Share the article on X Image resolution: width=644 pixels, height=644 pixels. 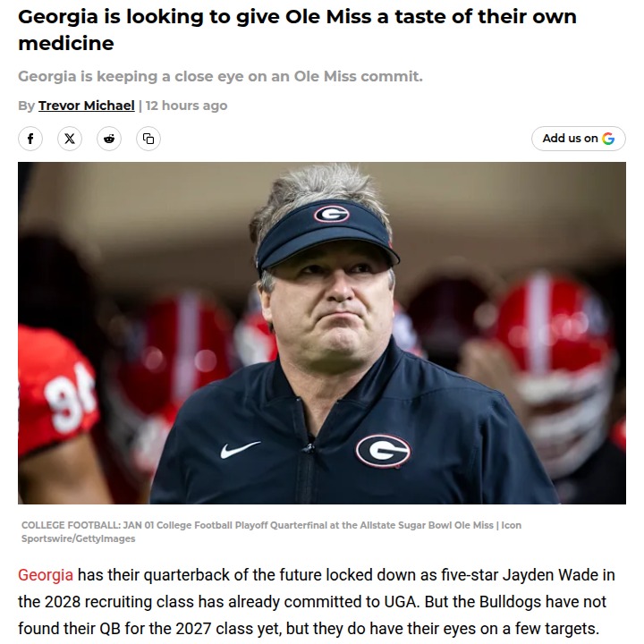click(70, 139)
